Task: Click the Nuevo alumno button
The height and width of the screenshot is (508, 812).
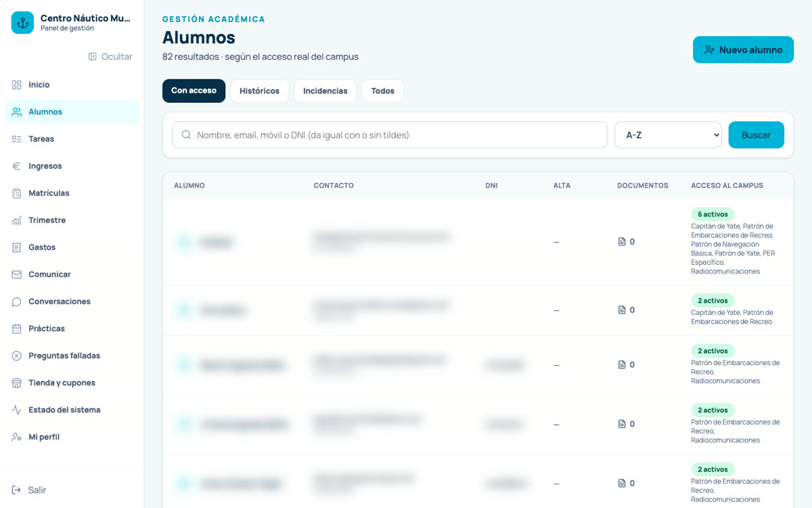Action: (x=743, y=49)
